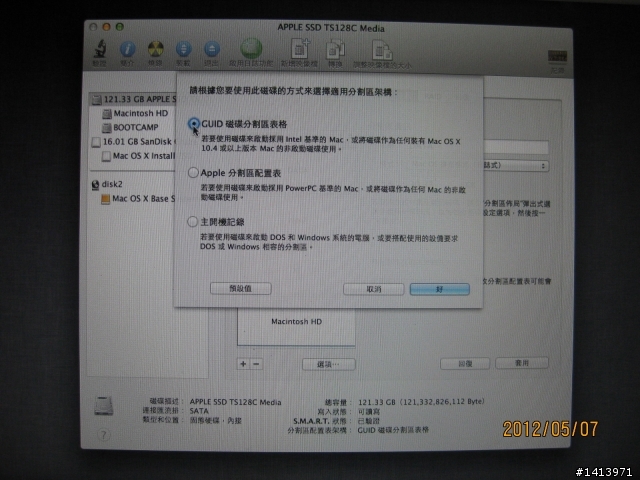Select disk2 image in sidebar
The width and height of the screenshot is (640, 480).
pos(107,184)
